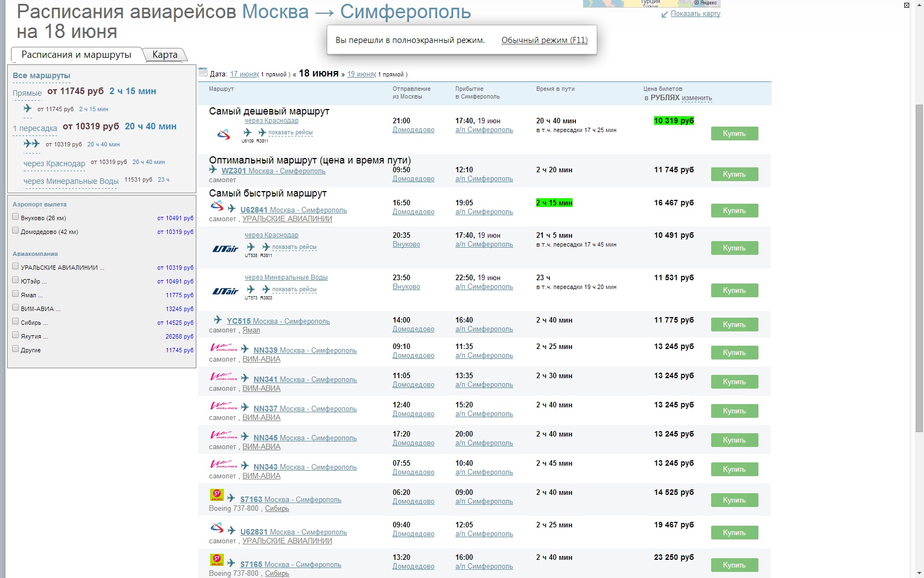Toggle the Домодедово airport checkbox
Screen dimensions: 924x578
tap(15, 231)
